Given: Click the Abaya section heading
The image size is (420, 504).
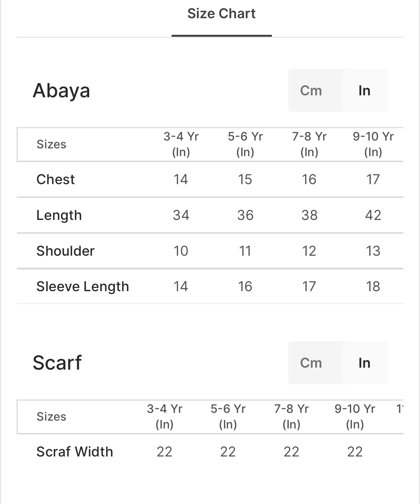Looking at the screenshot, I should (62, 90).
